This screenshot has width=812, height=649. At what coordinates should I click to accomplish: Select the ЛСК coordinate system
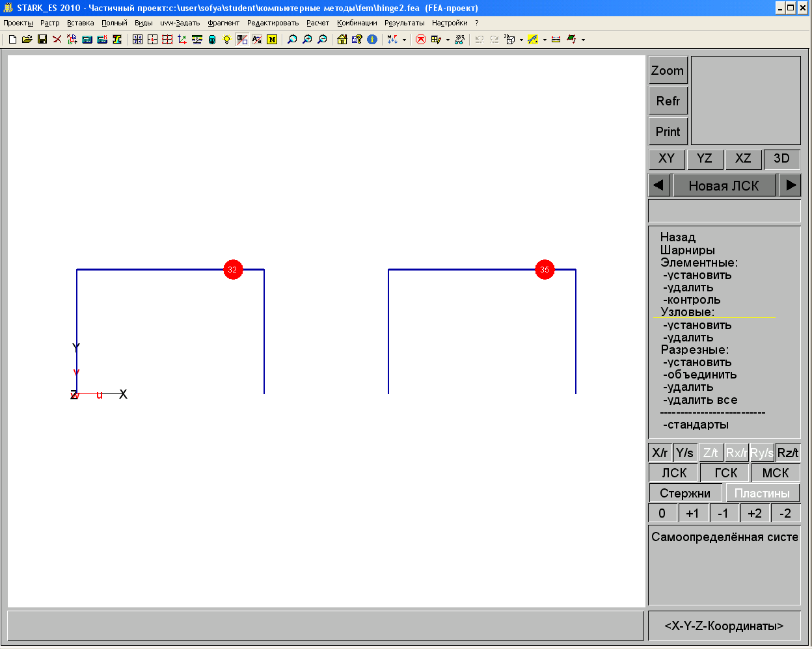point(674,473)
